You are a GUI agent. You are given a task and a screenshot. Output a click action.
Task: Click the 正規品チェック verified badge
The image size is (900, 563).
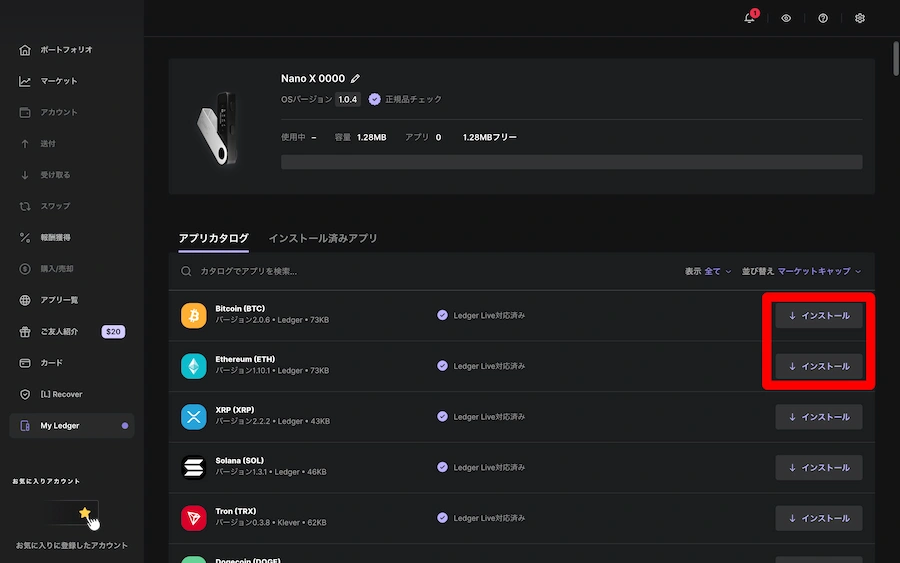tap(405, 100)
